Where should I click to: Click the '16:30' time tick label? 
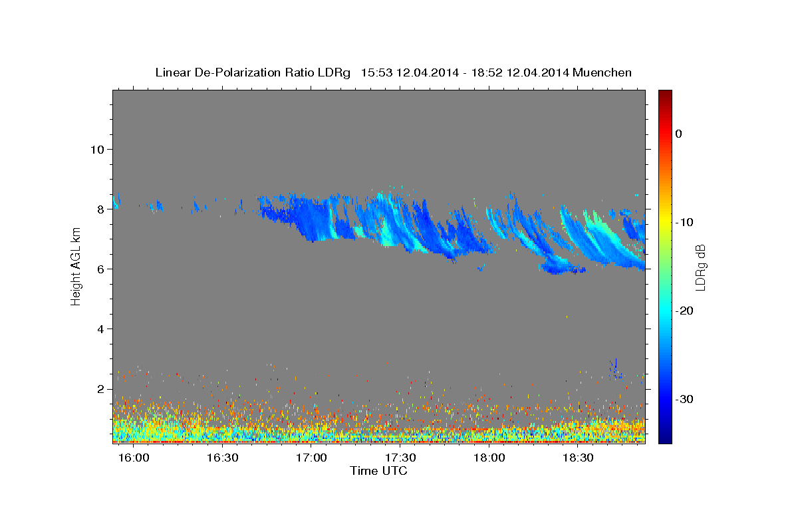click(223, 458)
